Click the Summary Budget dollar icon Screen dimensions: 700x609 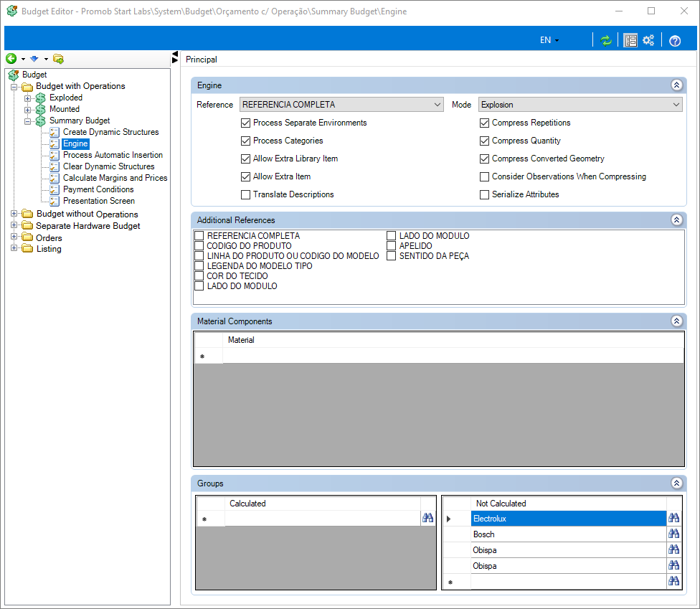41,121
